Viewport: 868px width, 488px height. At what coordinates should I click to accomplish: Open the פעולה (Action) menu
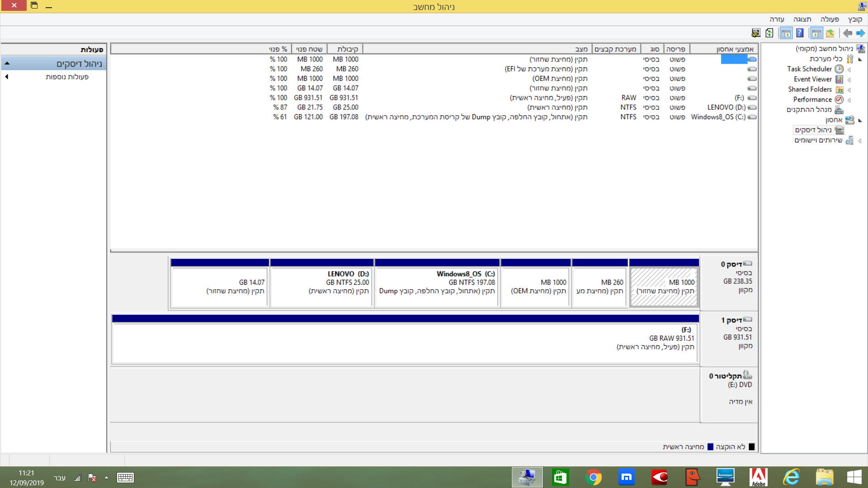(829, 19)
